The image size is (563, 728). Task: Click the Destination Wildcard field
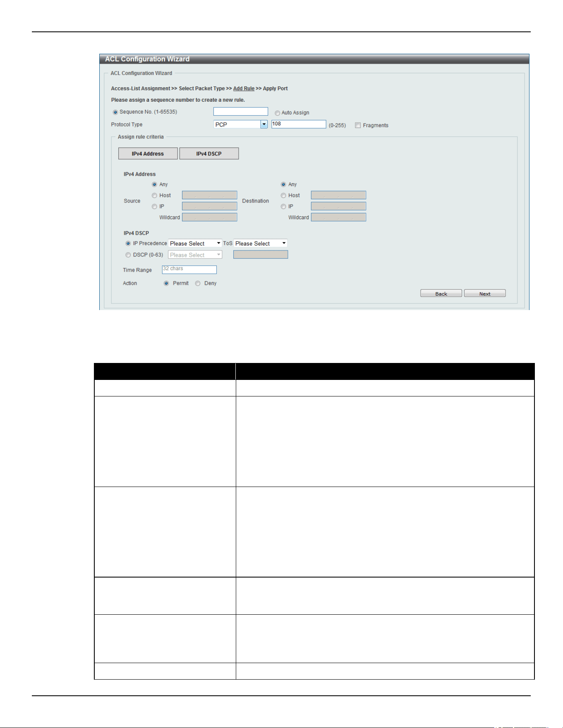tap(338, 217)
